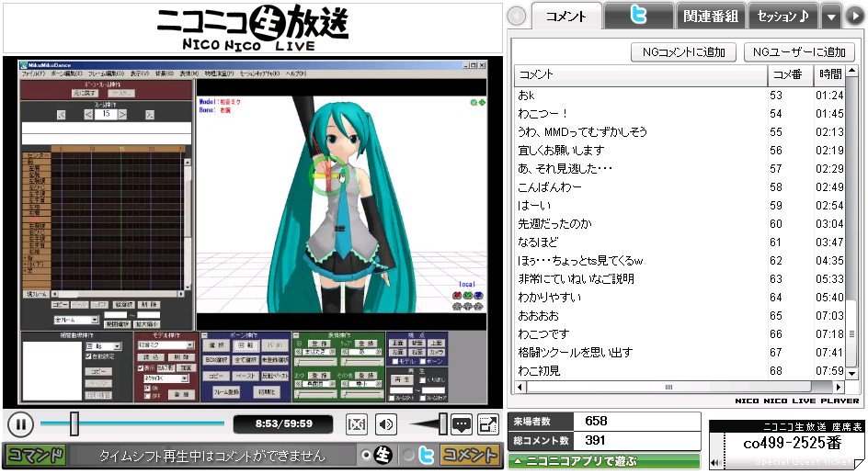Open ニコニコアプリで遊ぶ green bar
This screenshot has height=474, width=868.
(604, 461)
